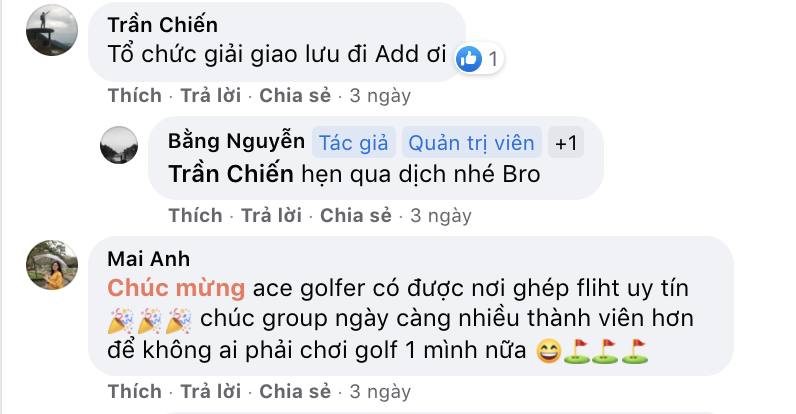Screen dimensions: 796x414
Task: Click the Quản trị viên badge
Action: coord(472,143)
